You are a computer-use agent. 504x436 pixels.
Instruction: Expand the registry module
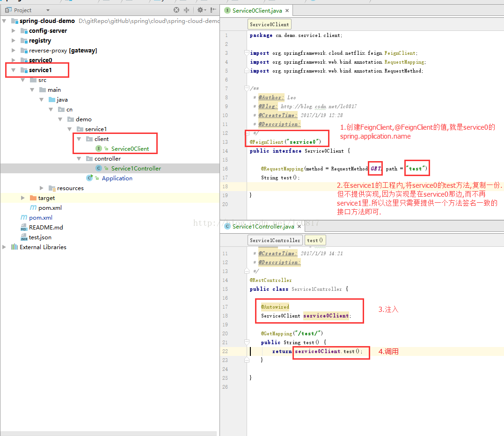[14, 41]
